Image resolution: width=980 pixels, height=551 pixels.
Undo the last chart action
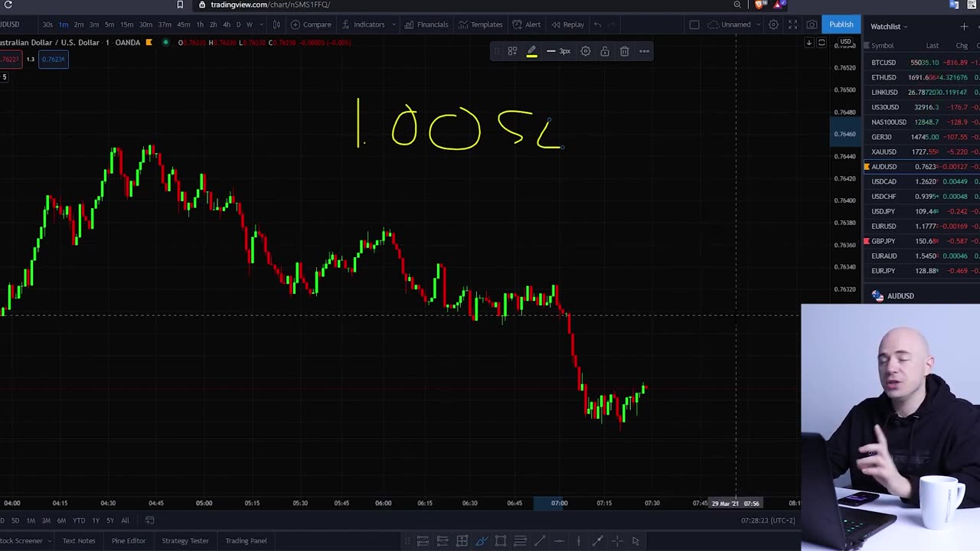click(597, 24)
